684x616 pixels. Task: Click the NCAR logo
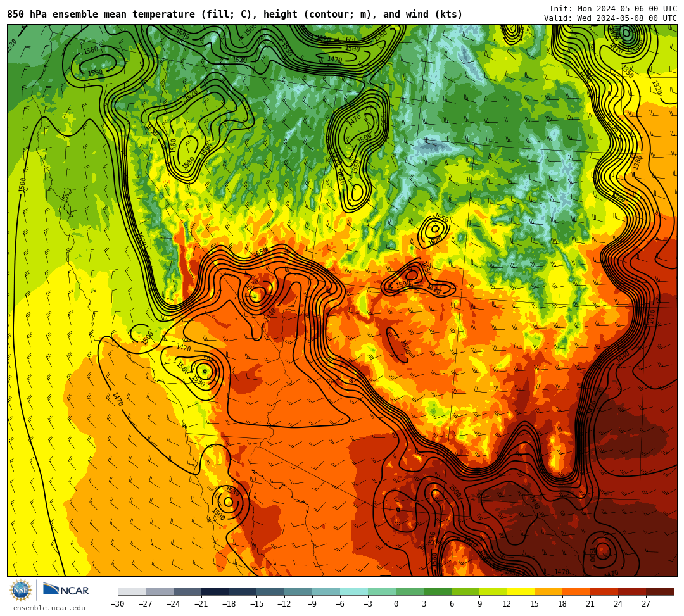pos(66,590)
